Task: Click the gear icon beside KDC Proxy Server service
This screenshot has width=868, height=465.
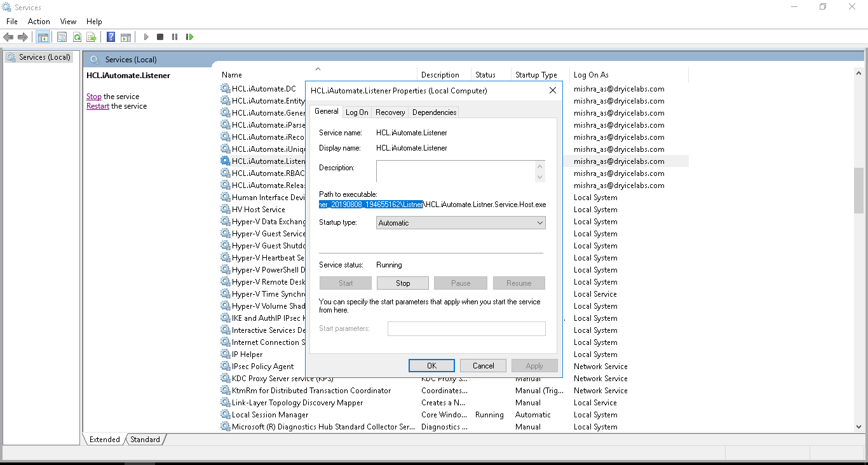Action: tap(226, 379)
